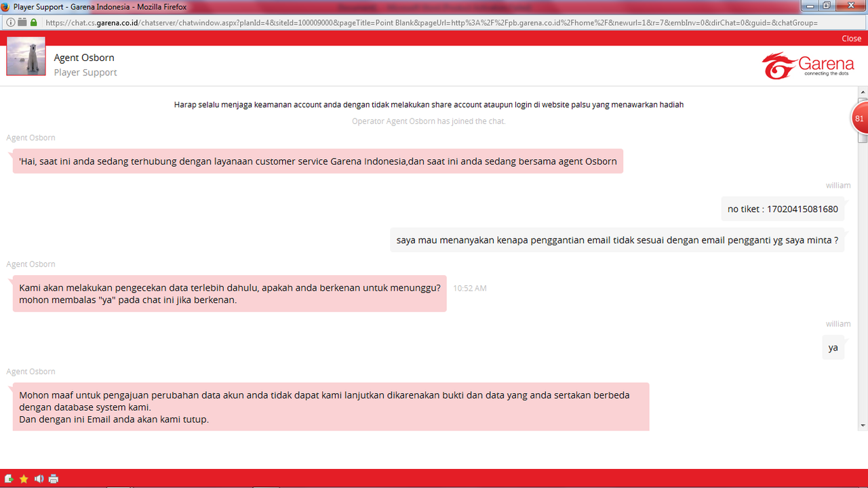Click the 'Agent Osborn' header name
The width and height of the screenshot is (868, 488).
pos(84,58)
